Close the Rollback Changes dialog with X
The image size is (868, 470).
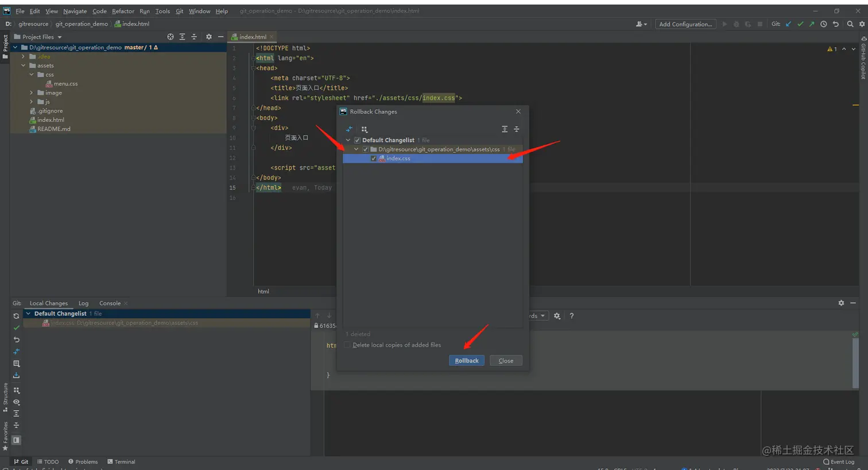(518, 111)
